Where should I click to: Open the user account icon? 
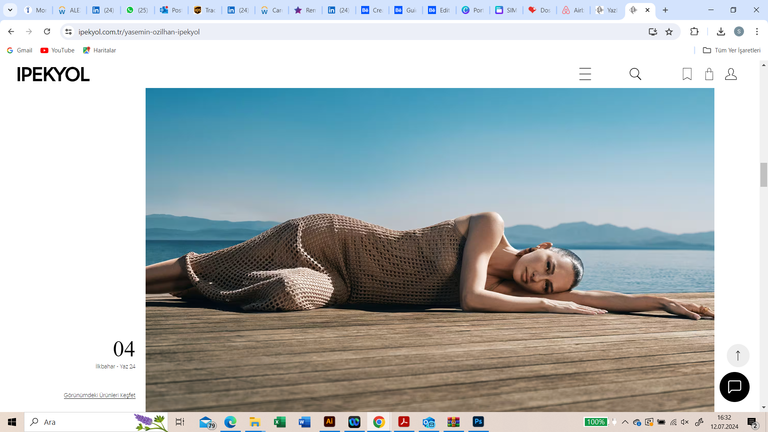tap(731, 74)
